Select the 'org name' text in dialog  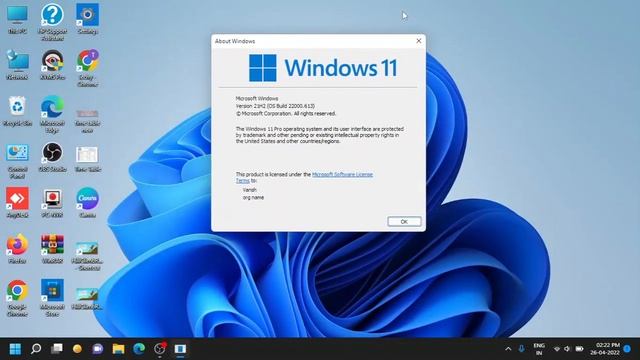[253, 198]
